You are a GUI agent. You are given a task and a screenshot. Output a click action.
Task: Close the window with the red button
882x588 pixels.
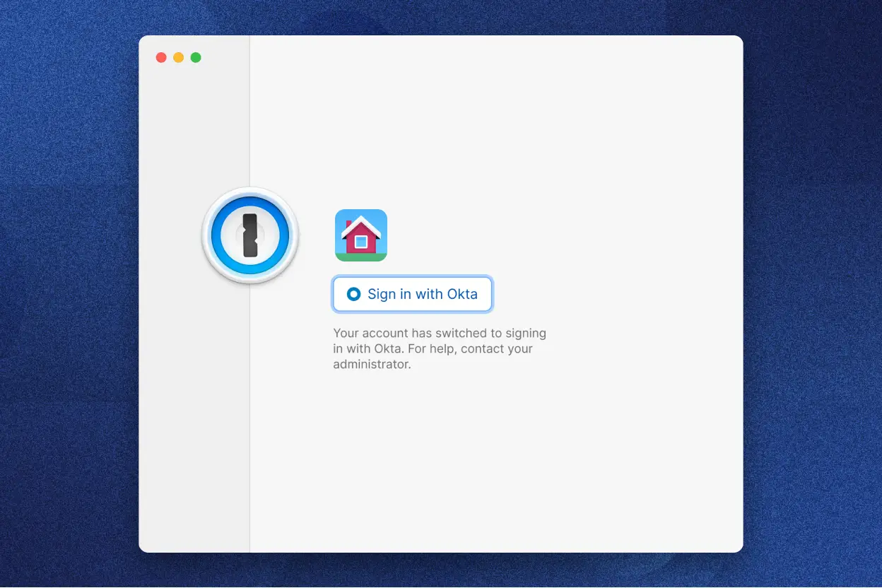(161, 57)
